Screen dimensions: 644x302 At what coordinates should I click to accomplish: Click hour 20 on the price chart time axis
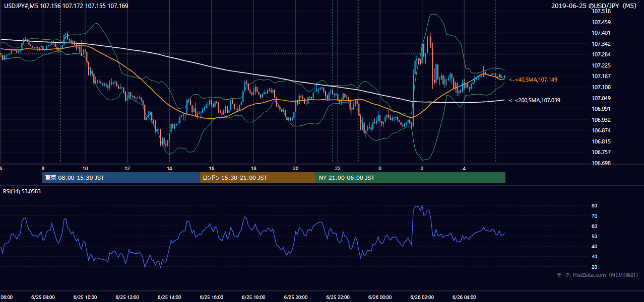coord(296,169)
